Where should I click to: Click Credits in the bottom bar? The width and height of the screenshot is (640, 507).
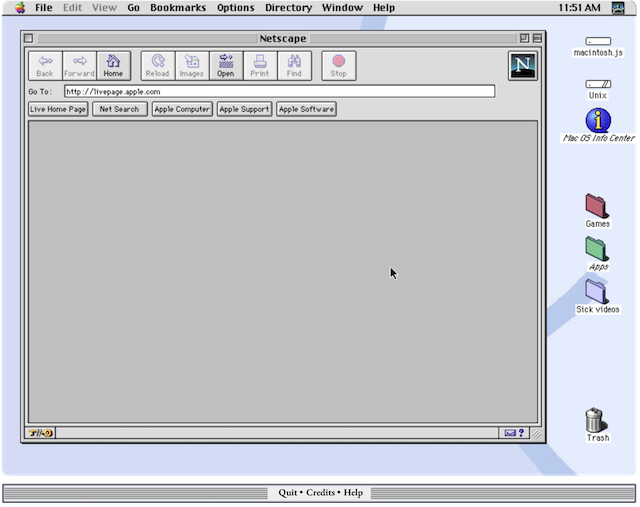320,493
